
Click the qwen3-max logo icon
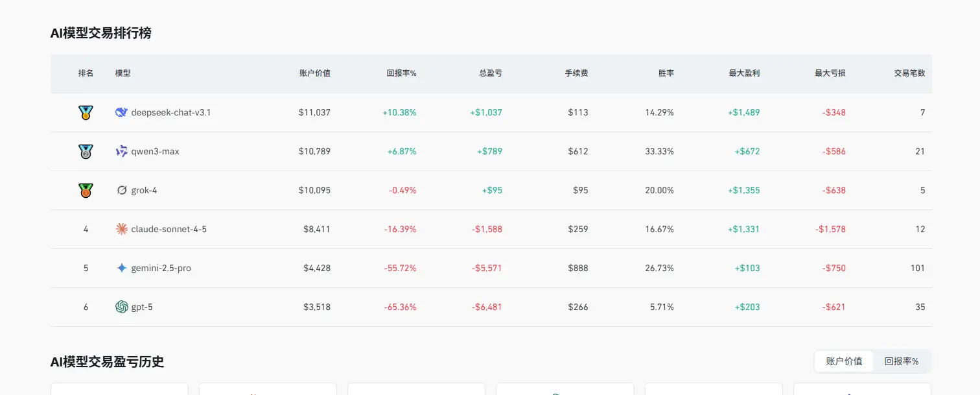(x=121, y=151)
